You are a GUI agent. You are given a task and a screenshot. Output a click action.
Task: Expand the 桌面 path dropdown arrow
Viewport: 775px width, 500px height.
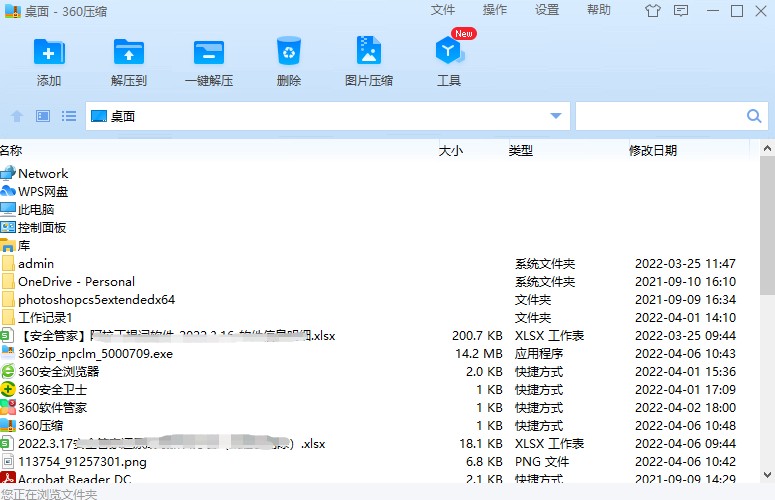[x=556, y=116]
